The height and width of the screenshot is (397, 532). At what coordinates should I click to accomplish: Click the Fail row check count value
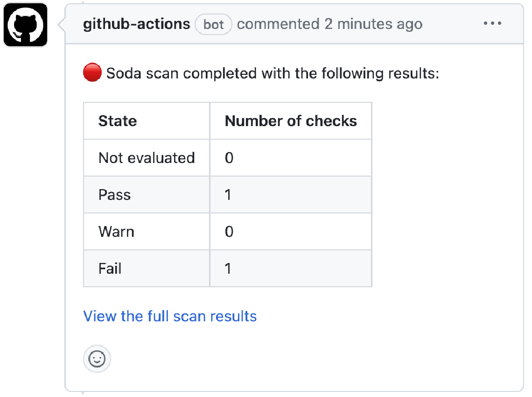click(x=228, y=269)
